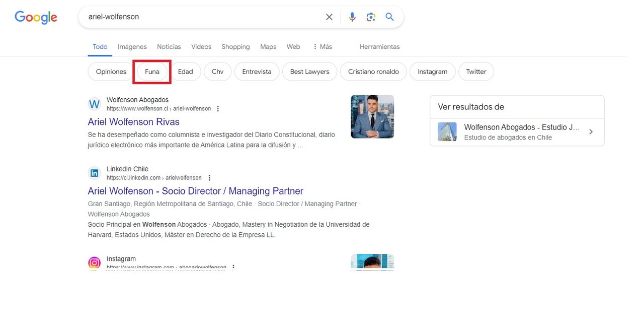
Task: Switch to the Web tab
Action: click(293, 47)
